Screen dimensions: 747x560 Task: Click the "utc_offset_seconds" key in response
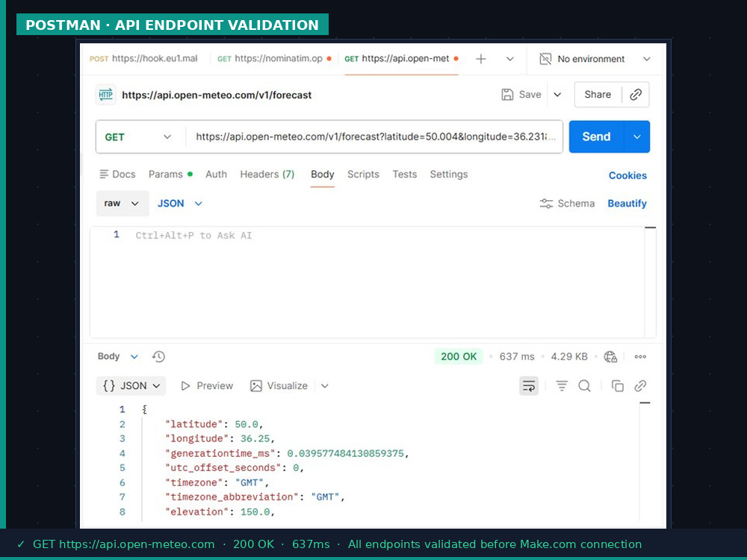(x=223, y=467)
